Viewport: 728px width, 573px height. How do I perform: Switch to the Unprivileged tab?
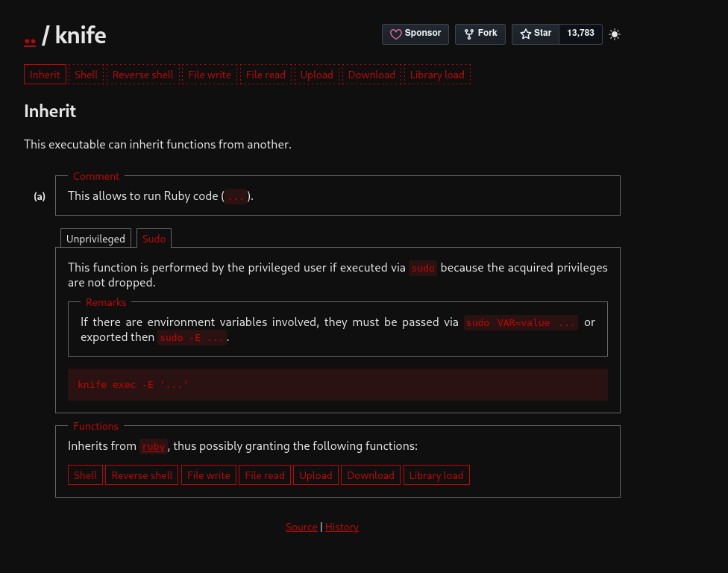pos(95,239)
